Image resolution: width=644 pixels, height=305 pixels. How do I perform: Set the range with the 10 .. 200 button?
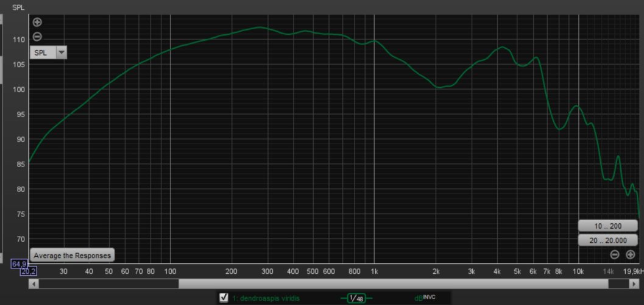click(x=607, y=226)
